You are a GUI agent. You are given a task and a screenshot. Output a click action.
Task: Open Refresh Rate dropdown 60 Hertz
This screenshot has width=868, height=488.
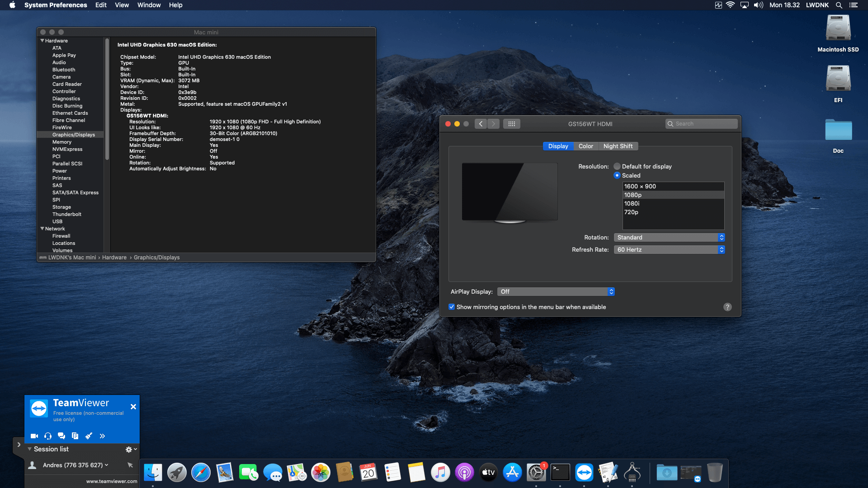(x=669, y=249)
